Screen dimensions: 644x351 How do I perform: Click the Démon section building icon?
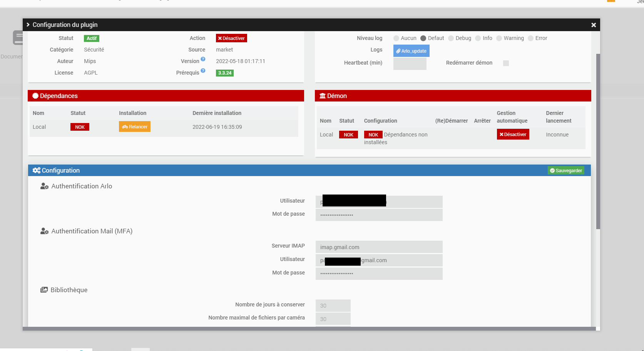click(323, 96)
